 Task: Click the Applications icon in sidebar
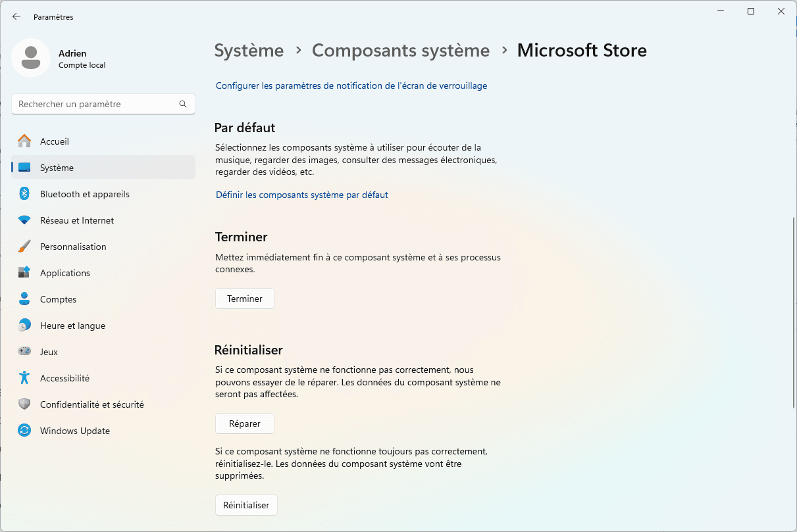[24, 273]
